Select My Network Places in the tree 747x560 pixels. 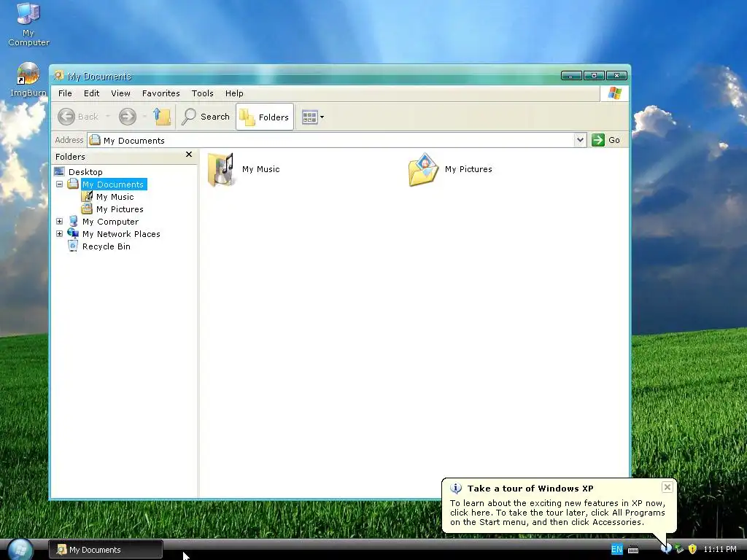(121, 234)
